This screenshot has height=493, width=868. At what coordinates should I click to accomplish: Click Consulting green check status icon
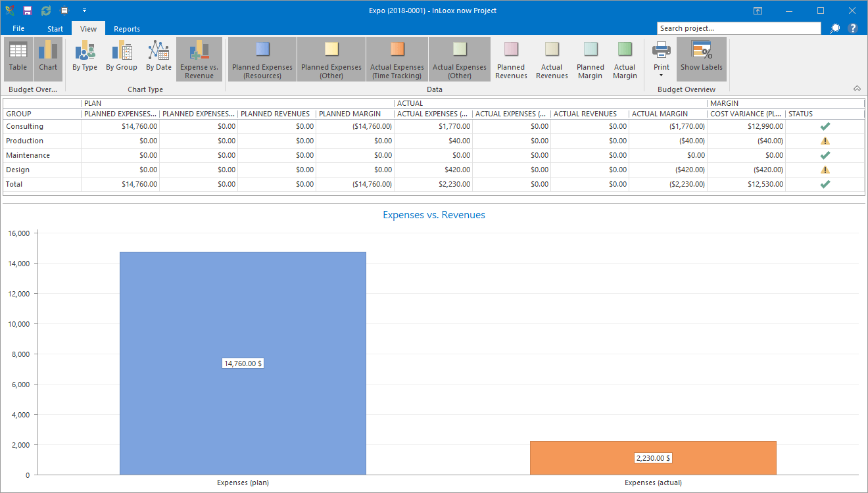tap(825, 126)
